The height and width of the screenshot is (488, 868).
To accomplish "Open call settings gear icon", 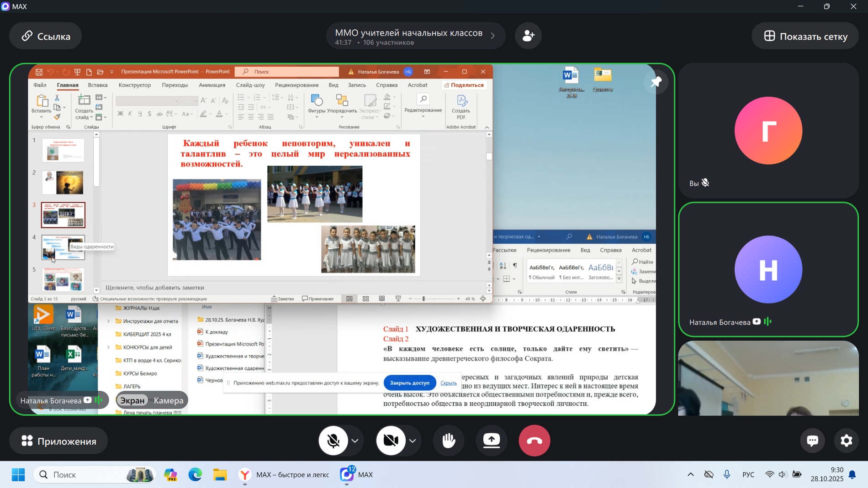I will tap(846, 441).
